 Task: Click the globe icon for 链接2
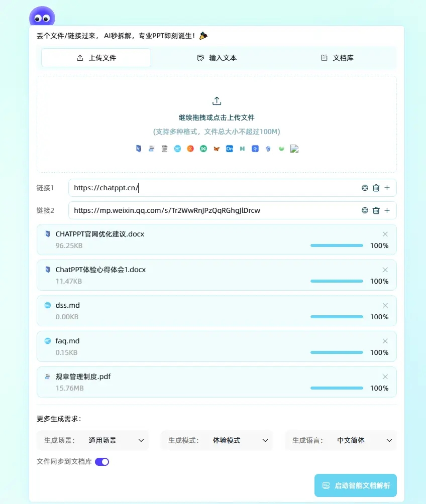[365, 210]
